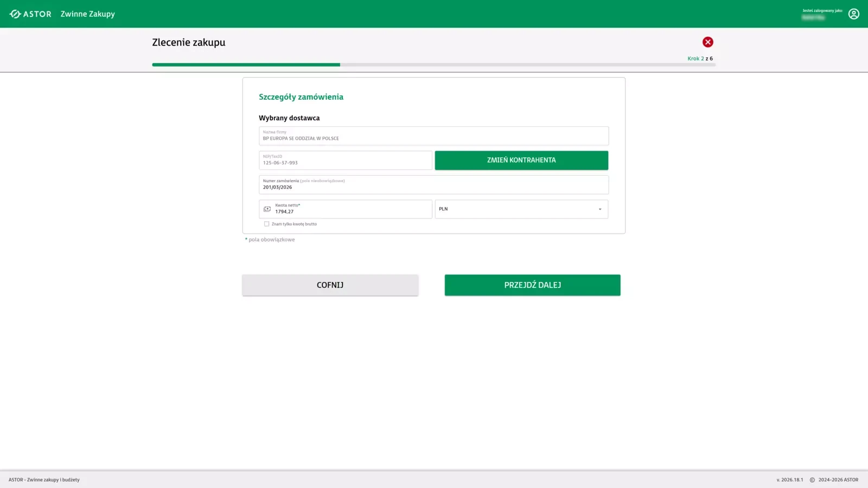The height and width of the screenshot is (488, 868).
Task: Click the copyright symbol in the footer
Action: pyautogui.click(x=811, y=479)
